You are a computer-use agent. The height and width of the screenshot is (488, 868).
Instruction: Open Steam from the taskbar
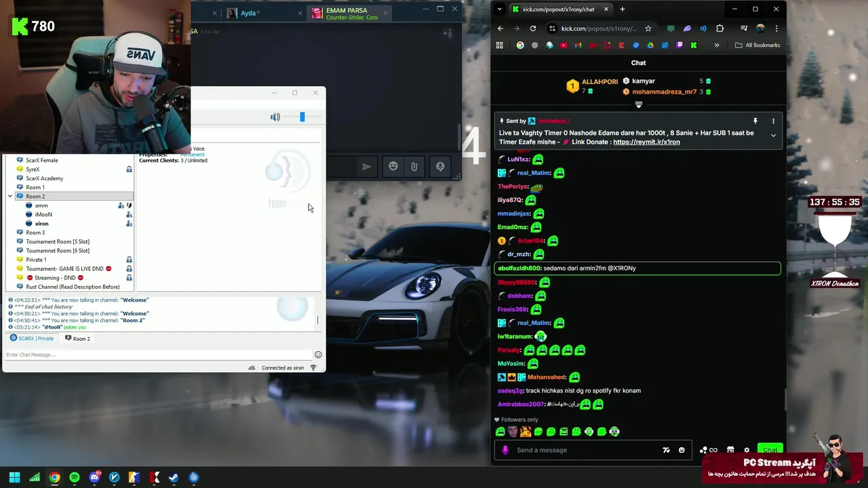tap(174, 477)
